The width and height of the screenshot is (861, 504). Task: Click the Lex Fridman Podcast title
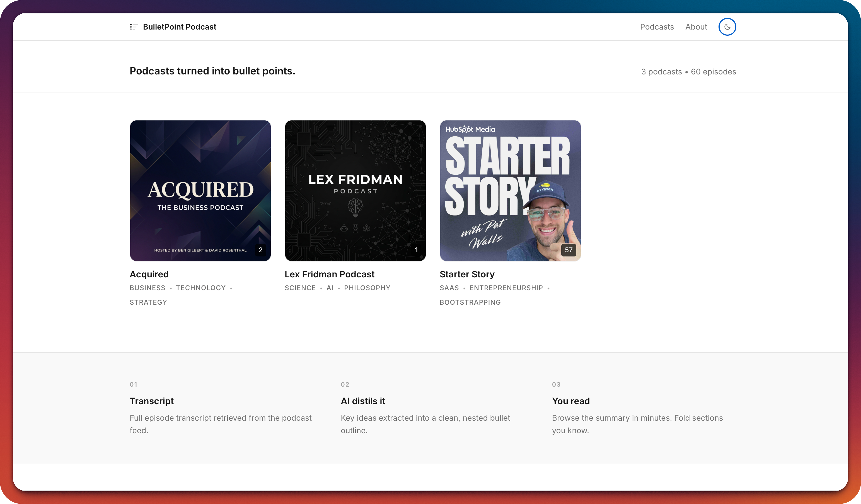click(x=329, y=274)
